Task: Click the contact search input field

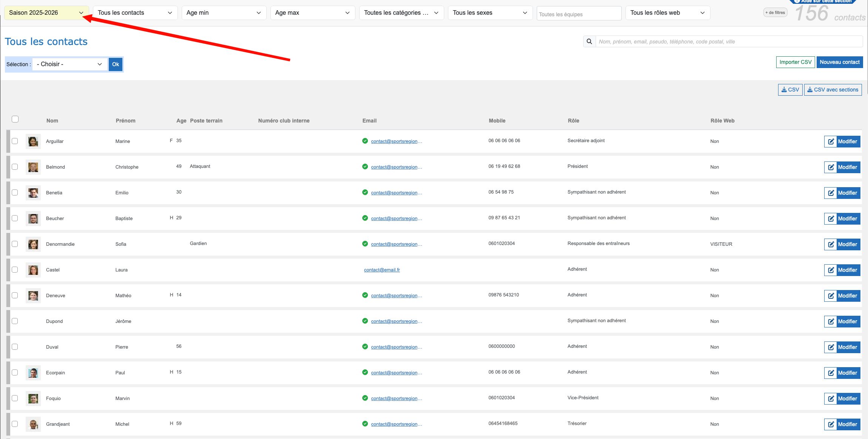Action: point(728,42)
